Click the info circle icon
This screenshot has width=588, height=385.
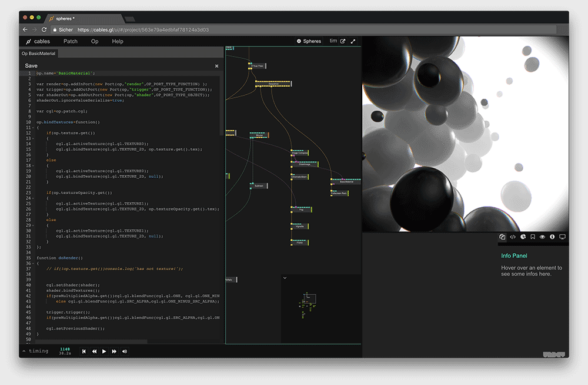click(552, 237)
